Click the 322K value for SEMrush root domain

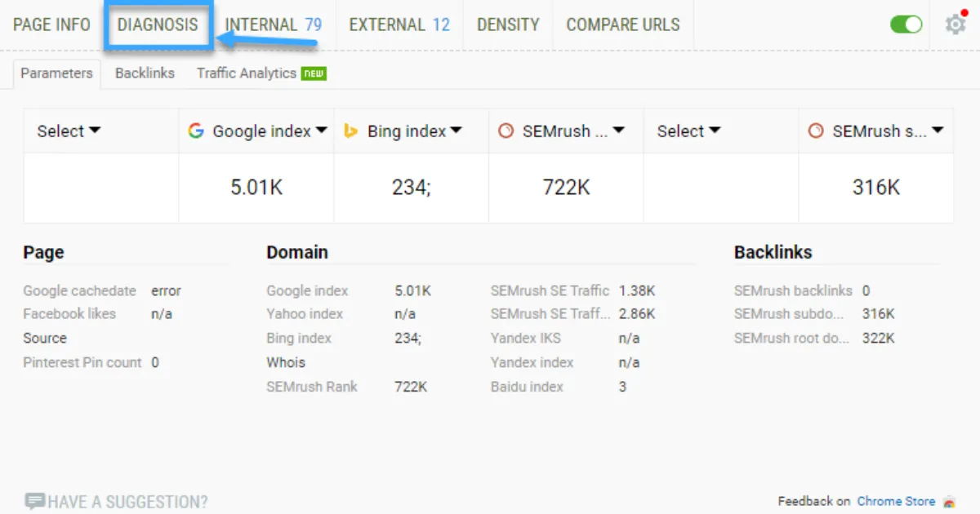click(879, 338)
